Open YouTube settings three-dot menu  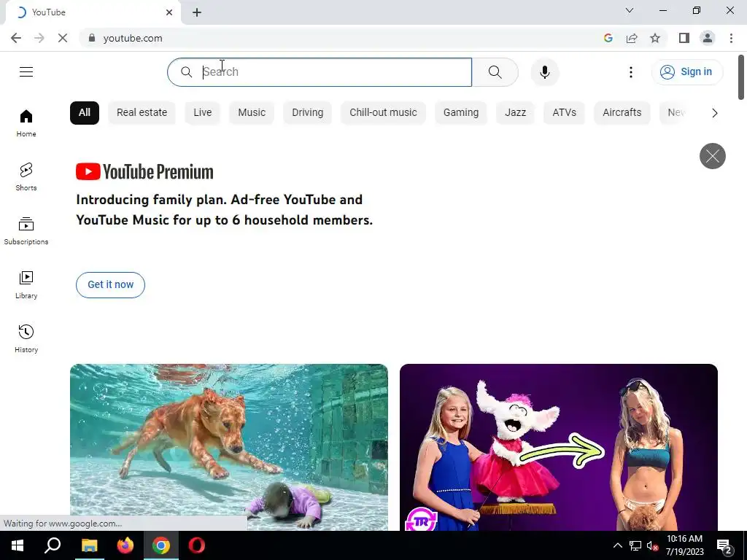[631, 72]
